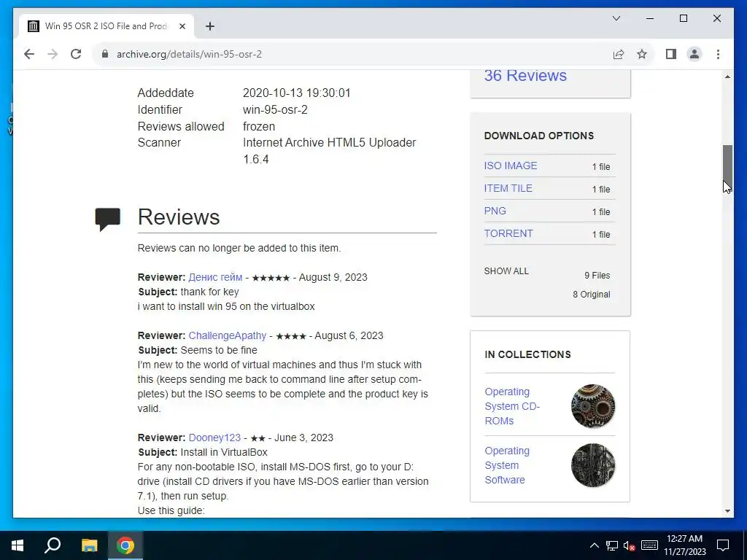Click the IN COLLECTIONS heading
This screenshot has width=747, height=560.
click(527, 354)
